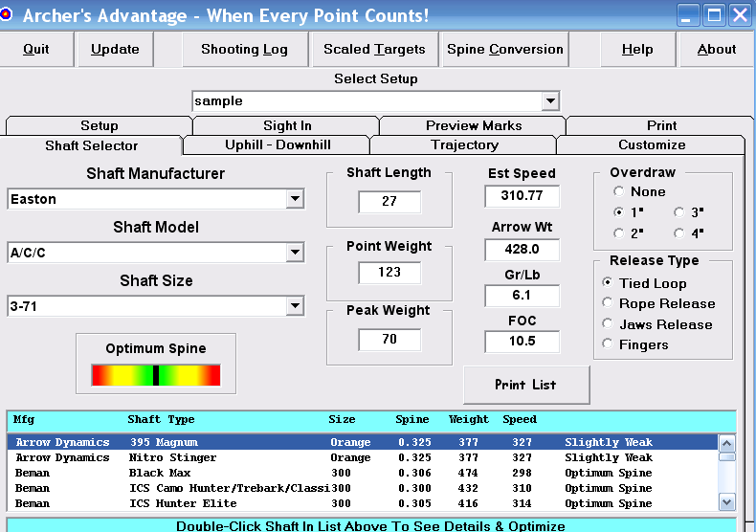The image size is (756, 532).
Task: Click the Archer's Advantage title bar icon
Action: click(x=9, y=15)
